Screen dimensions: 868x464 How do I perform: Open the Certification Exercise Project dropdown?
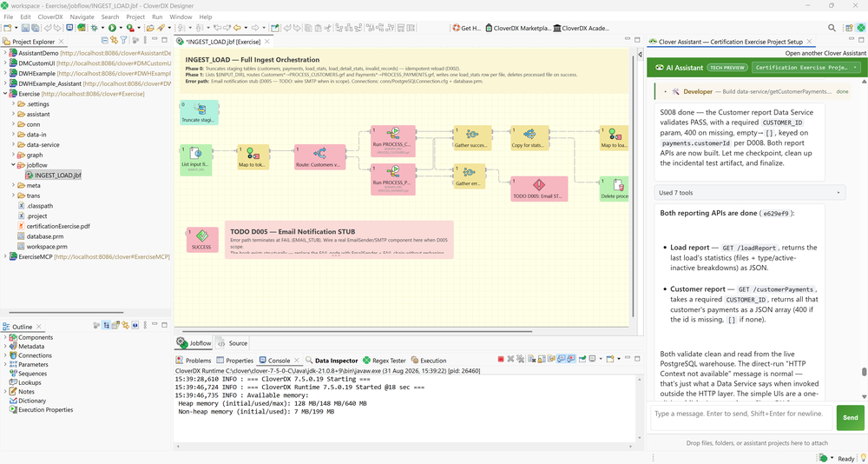click(807, 68)
